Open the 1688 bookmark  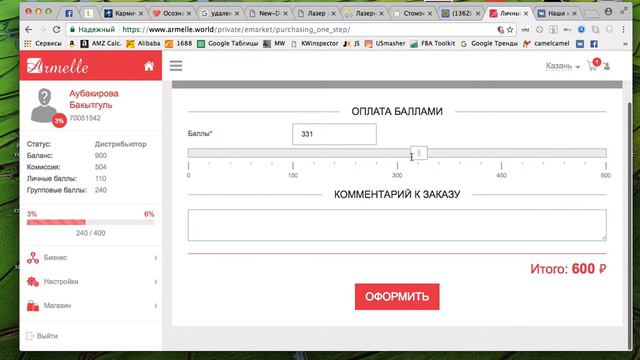pyautogui.click(x=178, y=43)
